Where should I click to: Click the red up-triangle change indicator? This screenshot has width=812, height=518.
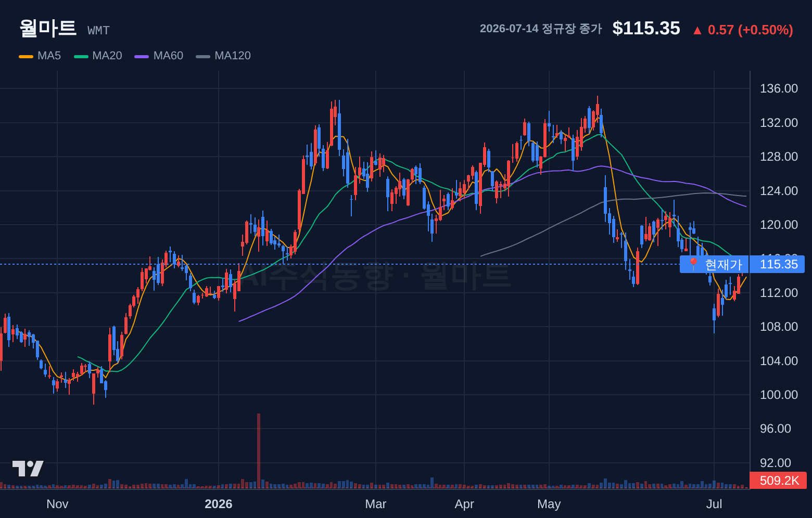[x=697, y=31]
